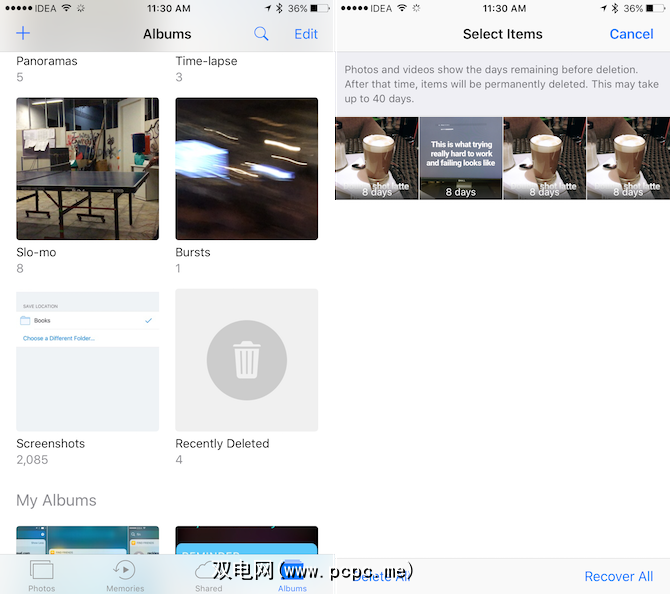Tap Recover All button
Viewport: 670px width, 594px height.
[618, 576]
